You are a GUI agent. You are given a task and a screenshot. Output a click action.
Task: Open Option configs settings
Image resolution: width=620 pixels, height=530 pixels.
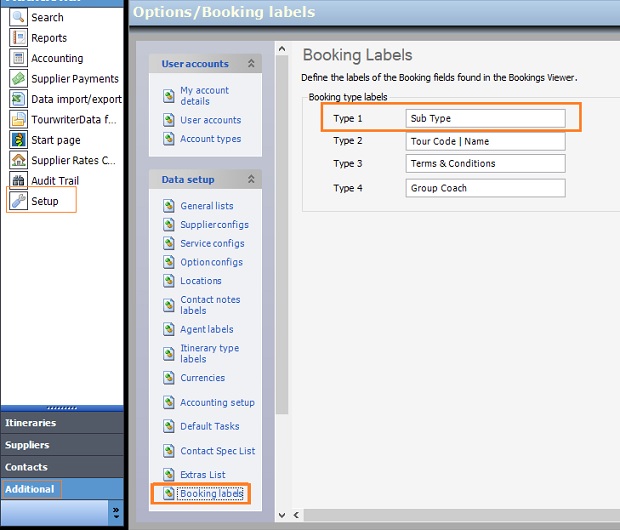point(212,262)
